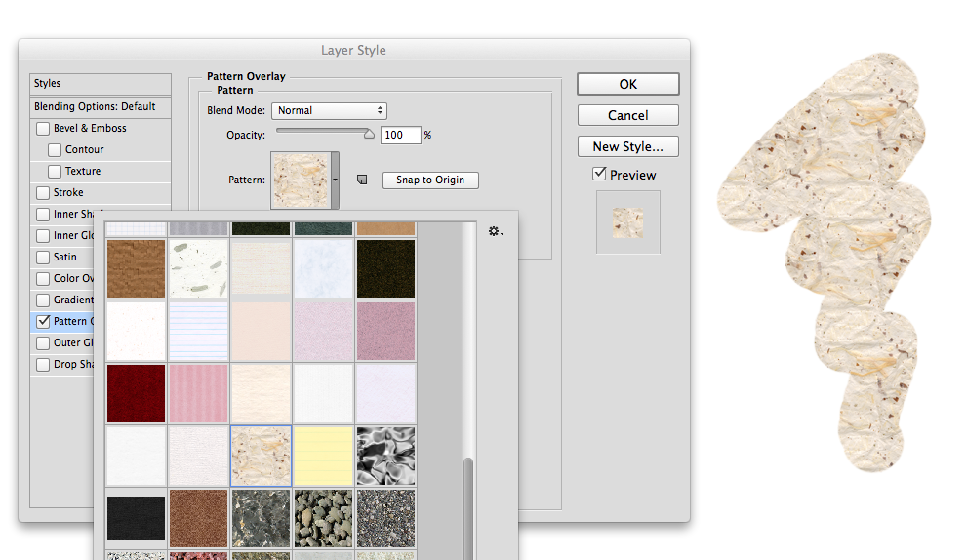Uncheck the Preview checkbox
The image size is (966, 560).
coord(599,174)
